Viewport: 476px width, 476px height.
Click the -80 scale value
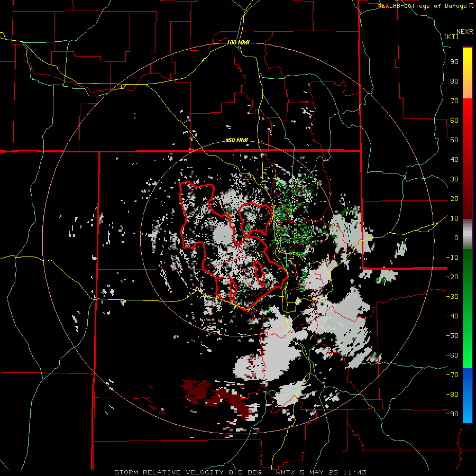click(x=452, y=395)
